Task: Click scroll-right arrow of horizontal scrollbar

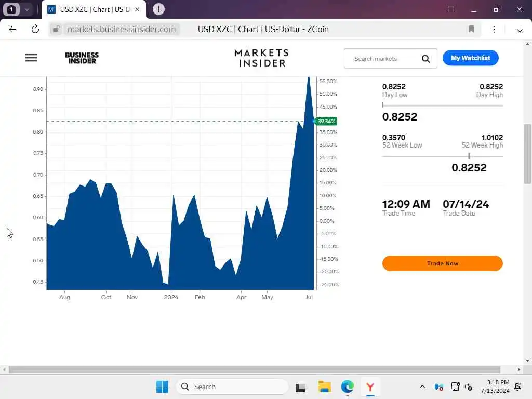Action: coord(519,369)
